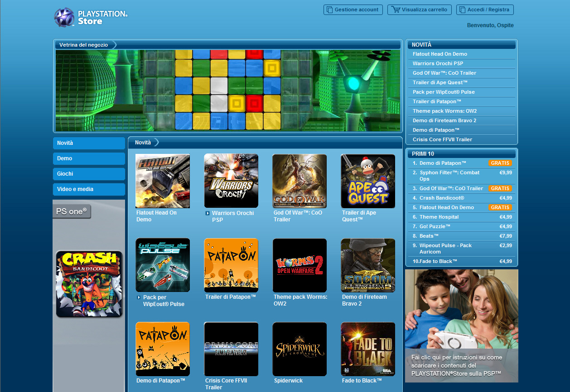The image size is (570, 392).
Task: Open Crisis Core cover icon
Action: click(231, 349)
